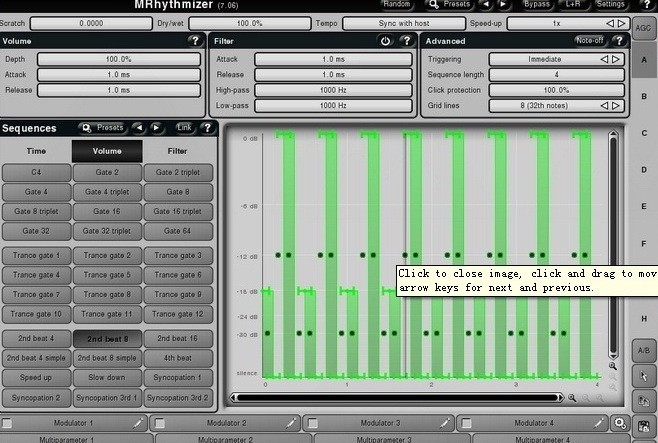Edit Modulator 4 with its pencil icon
This screenshot has width=658, height=443.
[x=599, y=423]
